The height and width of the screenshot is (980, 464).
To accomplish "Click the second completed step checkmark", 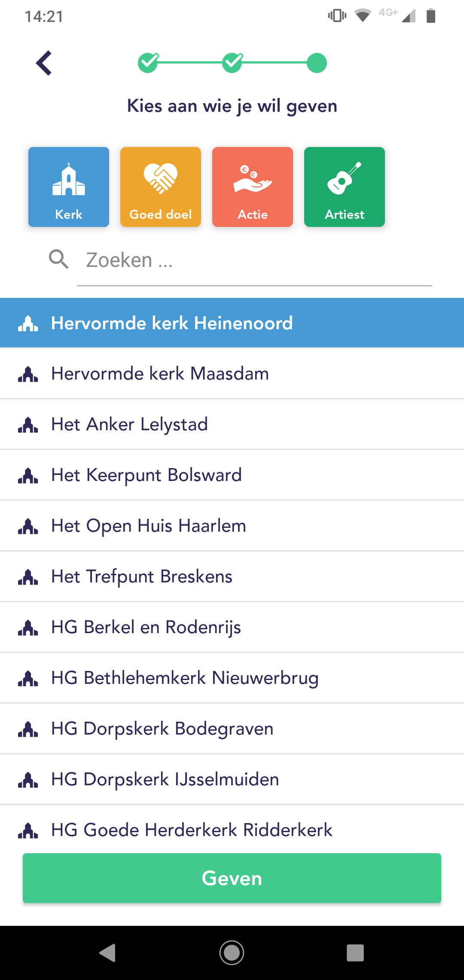I will click(232, 63).
